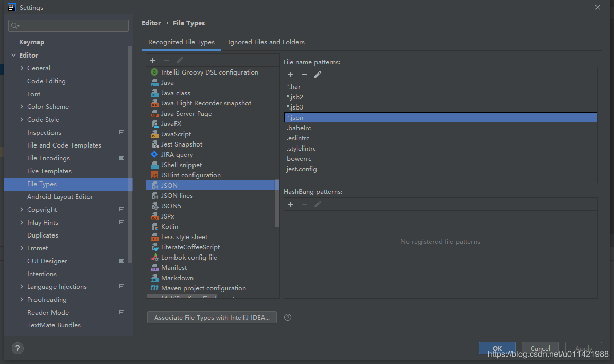Click the Cancel button
This screenshot has width=614, height=364.
(x=540, y=348)
